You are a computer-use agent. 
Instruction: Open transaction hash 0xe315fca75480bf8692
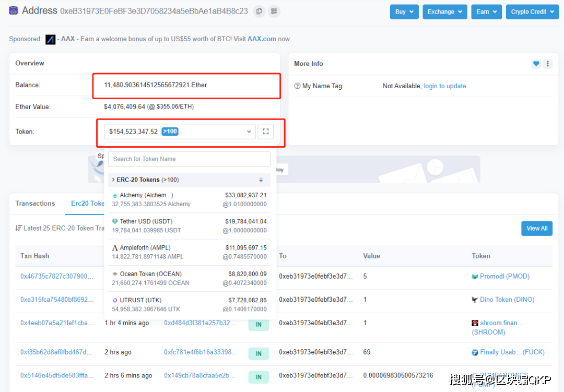(57, 300)
